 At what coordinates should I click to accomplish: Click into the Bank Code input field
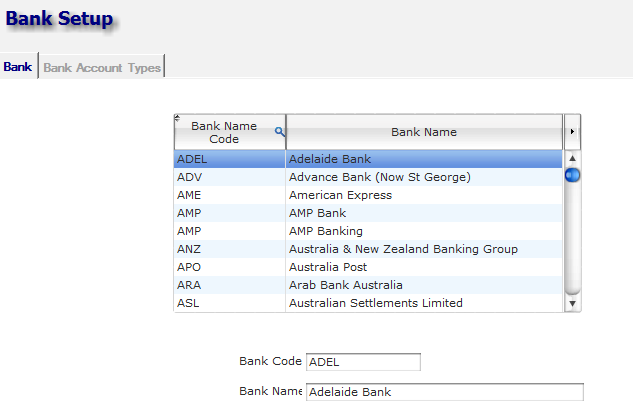point(363,362)
